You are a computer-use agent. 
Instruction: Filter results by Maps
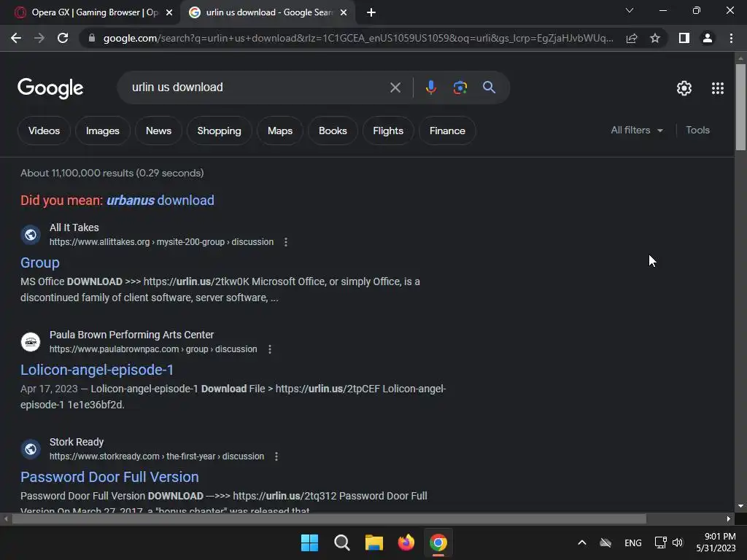pos(279,131)
